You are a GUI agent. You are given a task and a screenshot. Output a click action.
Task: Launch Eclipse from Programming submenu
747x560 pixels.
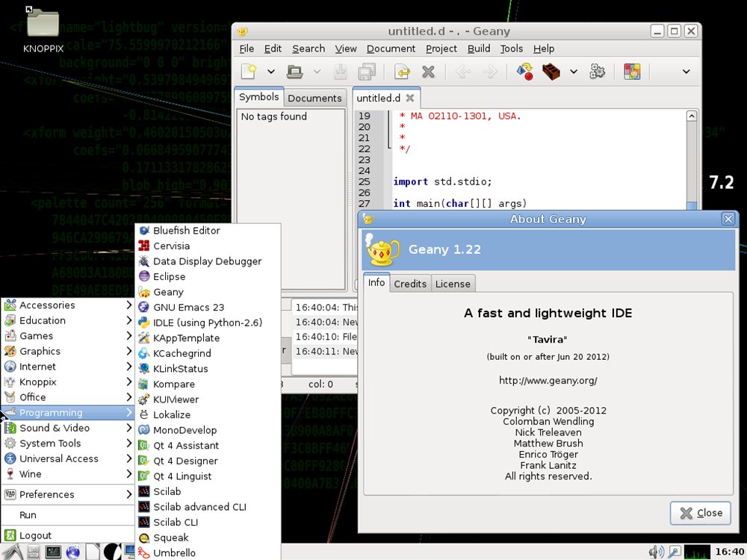(x=208, y=277)
